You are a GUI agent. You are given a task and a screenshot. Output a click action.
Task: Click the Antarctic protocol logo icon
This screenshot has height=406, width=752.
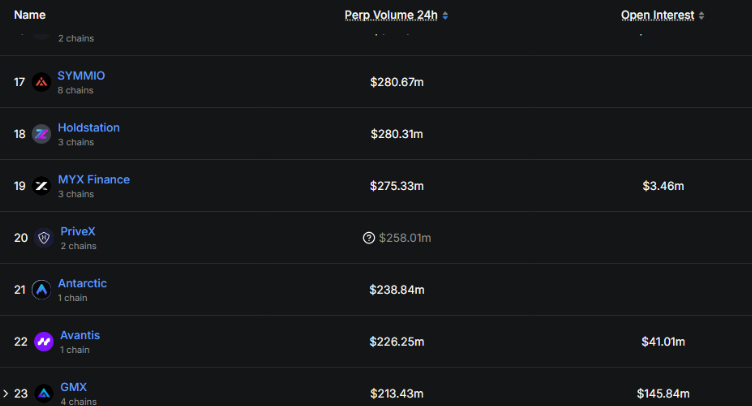41,290
